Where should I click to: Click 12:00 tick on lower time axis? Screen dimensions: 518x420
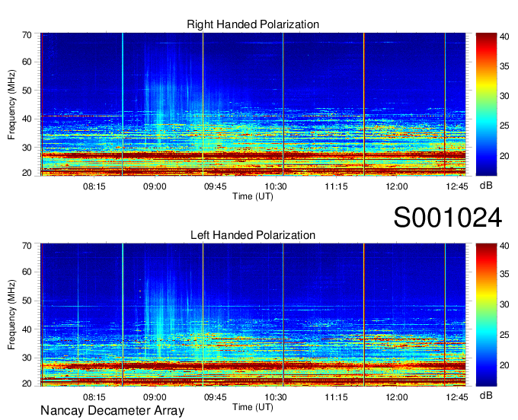pyautogui.click(x=397, y=397)
